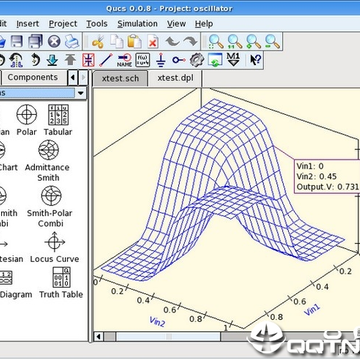The width and height of the screenshot is (360, 360).
Task: Click the Undo arrow icon
Action: (x=172, y=42)
